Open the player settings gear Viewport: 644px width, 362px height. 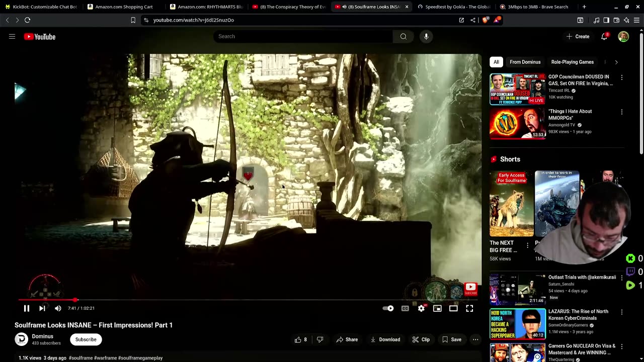coord(421,308)
